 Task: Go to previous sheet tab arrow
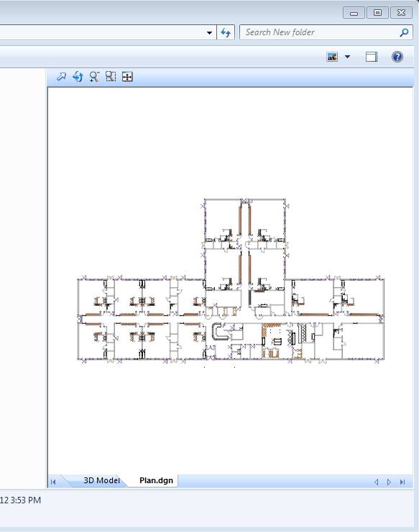tap(376, 482)
